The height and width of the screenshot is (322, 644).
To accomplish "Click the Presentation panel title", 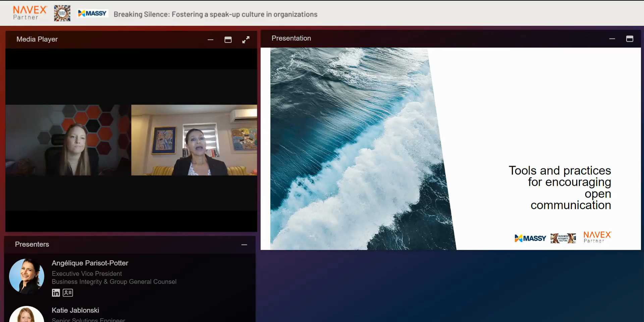I will tap(291, 38).
